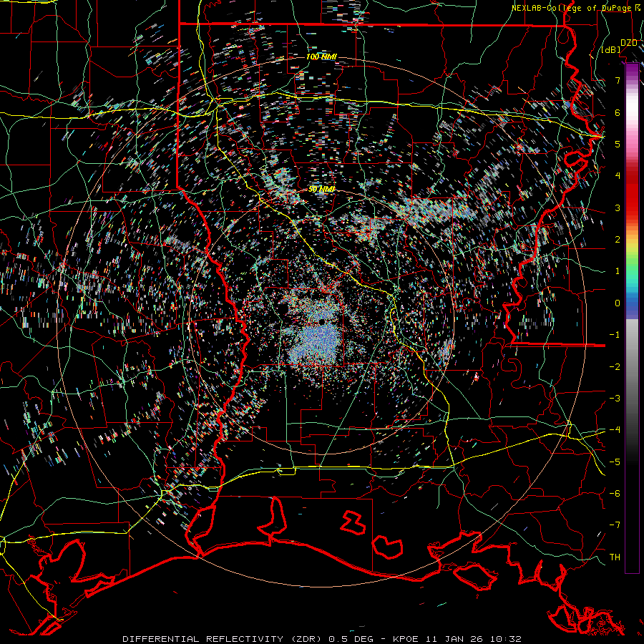Select the 3 dB scale label
This screenshot has height=644, width=644.
point(618,208)
